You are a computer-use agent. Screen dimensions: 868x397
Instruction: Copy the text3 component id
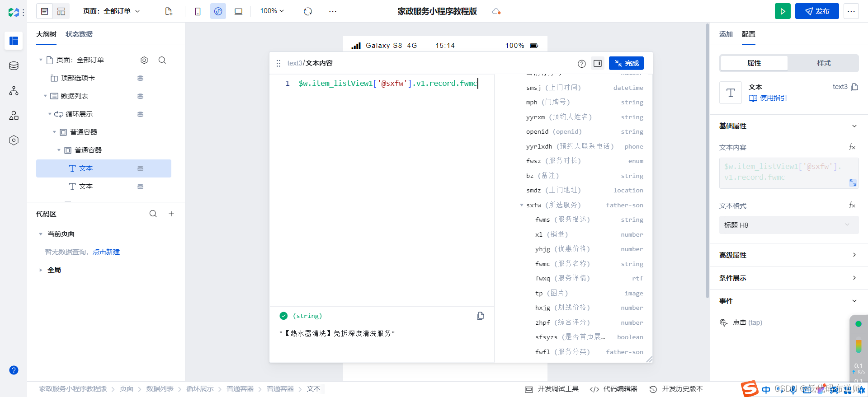[854, 87]
